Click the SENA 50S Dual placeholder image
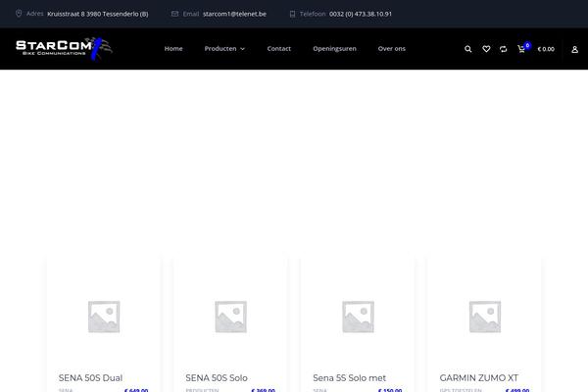Viewport: 588px width, 392px height. click(104, 317)
